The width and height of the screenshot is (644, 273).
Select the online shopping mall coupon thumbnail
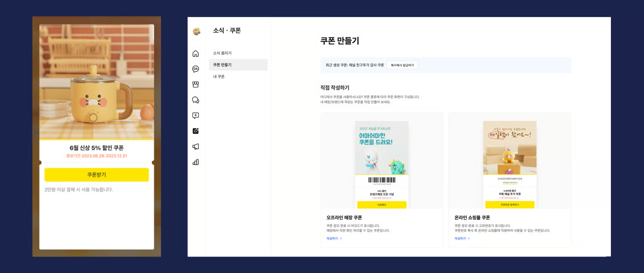pyautogui.click(x=510, y=165)
